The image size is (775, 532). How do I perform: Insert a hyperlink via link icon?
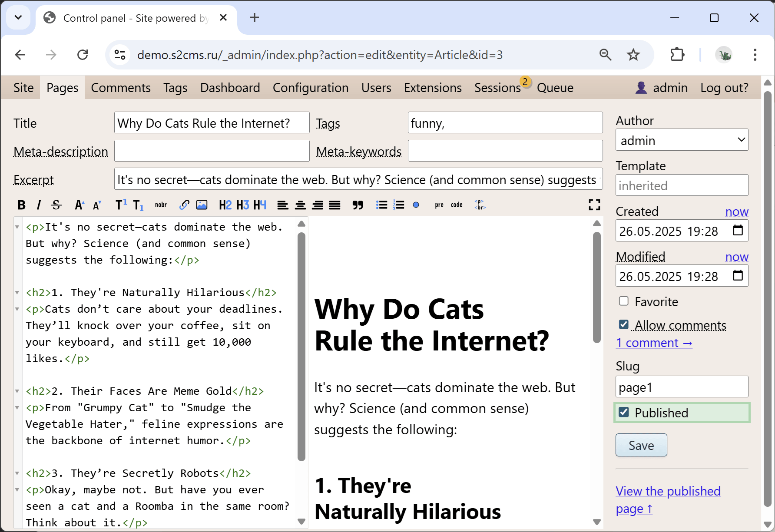[x=184, y=205]
